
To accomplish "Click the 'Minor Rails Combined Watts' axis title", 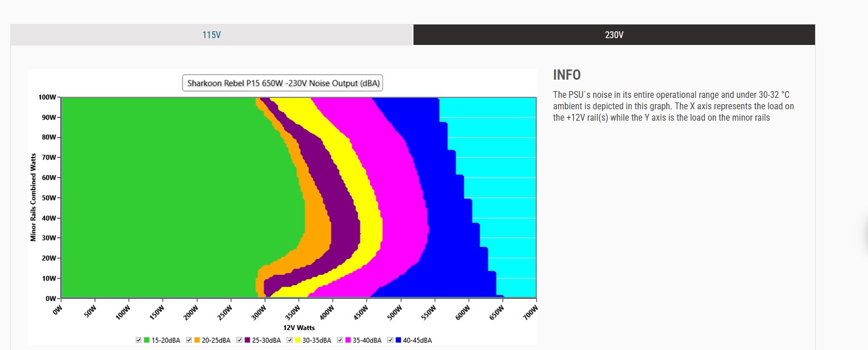I will 33,197.
